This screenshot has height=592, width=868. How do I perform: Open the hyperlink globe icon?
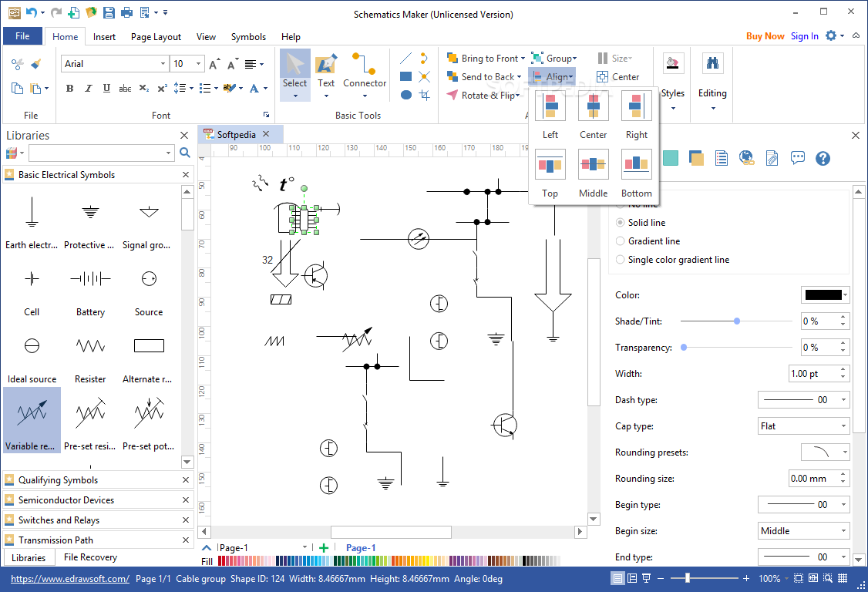[x=746, y=158]
